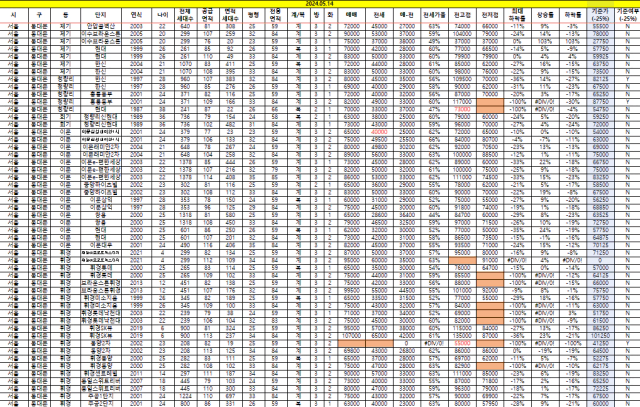Screen dimensions: 640x407
Task: Click the 안암골벽산 complex name cell
Action: click(101, 26)
